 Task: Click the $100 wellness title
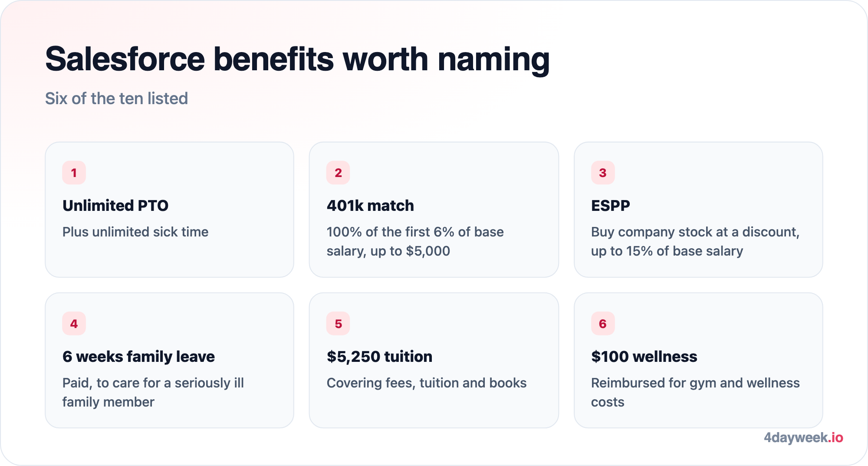coord(644,356)
